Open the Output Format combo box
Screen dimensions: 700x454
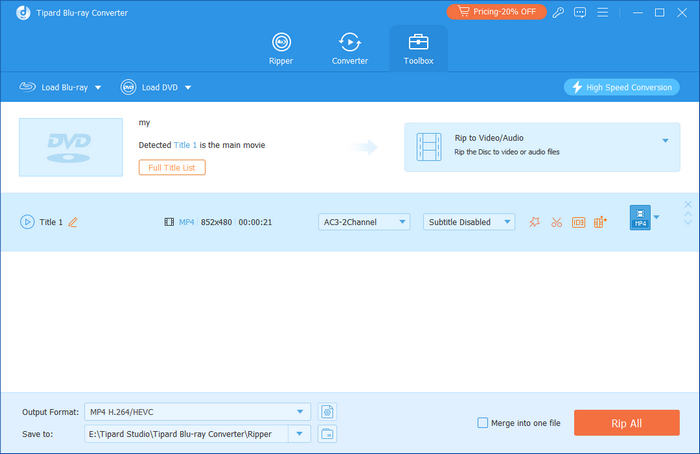[197, 412]
